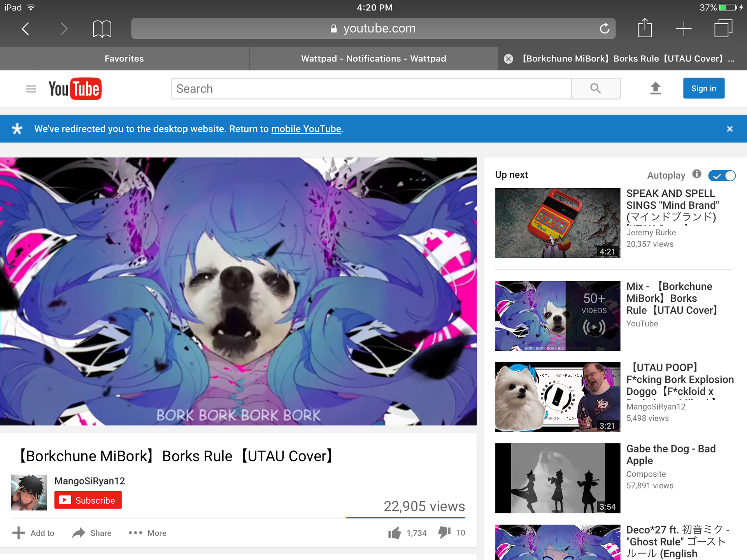Tap the Borks Rule video player
The width and height of the screenshot is (747, 560).
click(x=238, y=291)
